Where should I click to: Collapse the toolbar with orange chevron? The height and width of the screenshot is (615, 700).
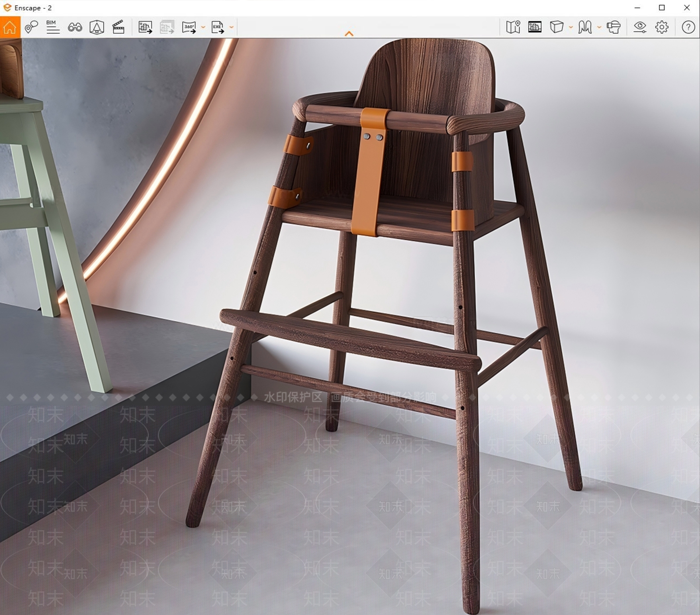point(349,33)
